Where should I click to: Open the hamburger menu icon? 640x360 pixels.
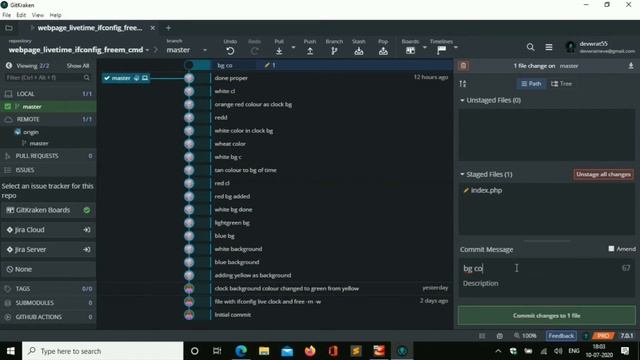tap(549, 47)
